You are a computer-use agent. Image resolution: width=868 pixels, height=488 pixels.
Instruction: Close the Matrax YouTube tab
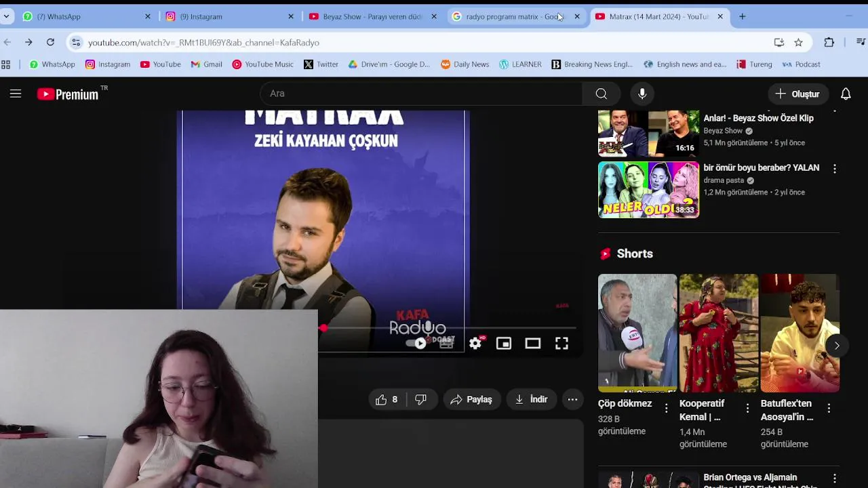pyautogui.click(x=720, y=16)
